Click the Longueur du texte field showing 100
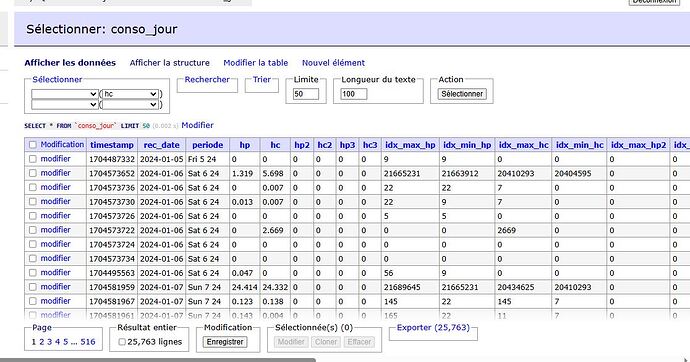Viewport: 690px width, 362px height. (353, 94)
